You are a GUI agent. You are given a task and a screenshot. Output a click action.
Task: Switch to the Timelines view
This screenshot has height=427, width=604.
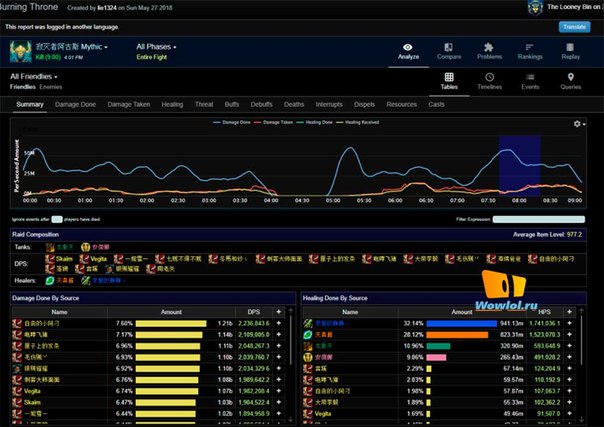[x=489, y=81]
